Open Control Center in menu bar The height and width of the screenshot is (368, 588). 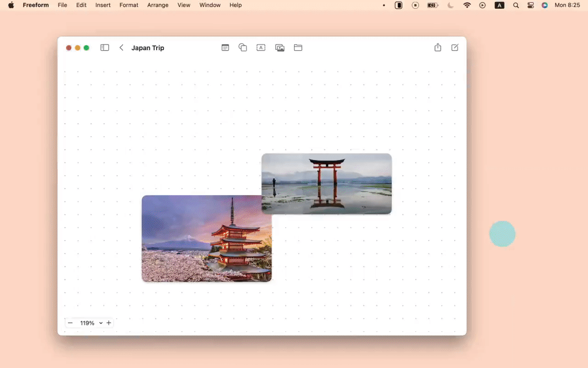(x=531, y=6)
